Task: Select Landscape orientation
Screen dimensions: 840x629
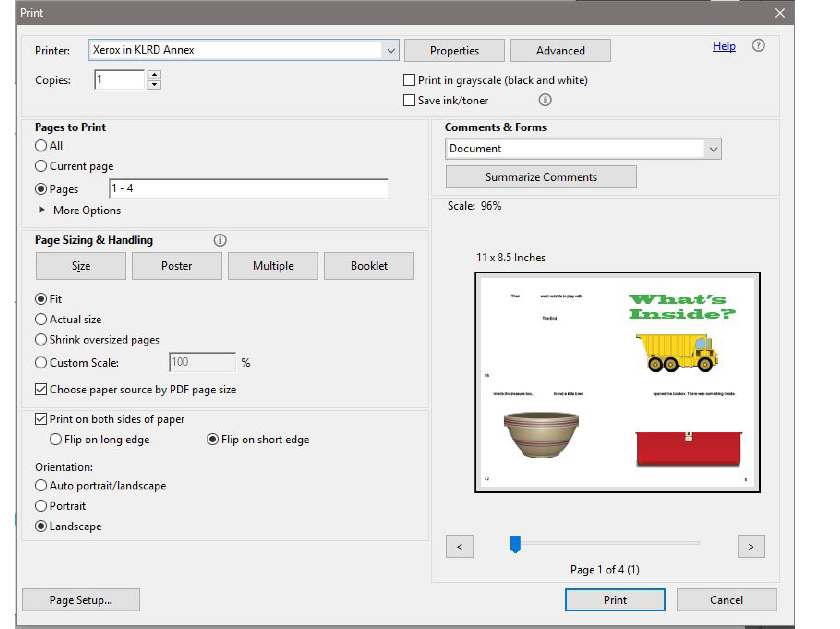Action: point(41,526)
